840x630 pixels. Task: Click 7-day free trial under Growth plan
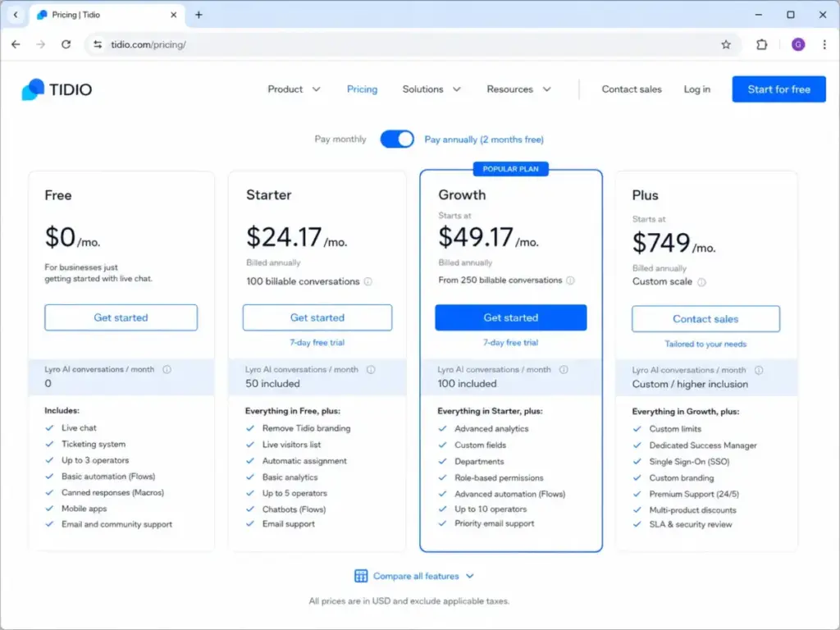[x=510, y=342]
